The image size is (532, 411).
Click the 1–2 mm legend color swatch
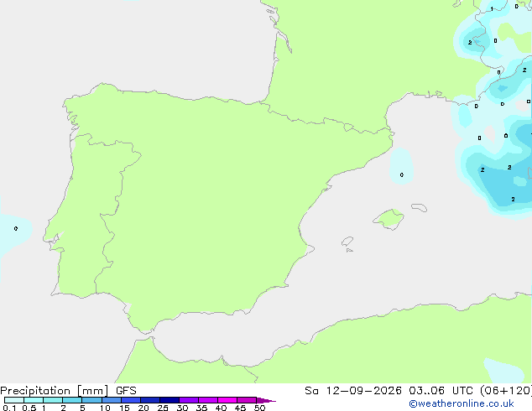pyautogui.click(x=53, y=400)
